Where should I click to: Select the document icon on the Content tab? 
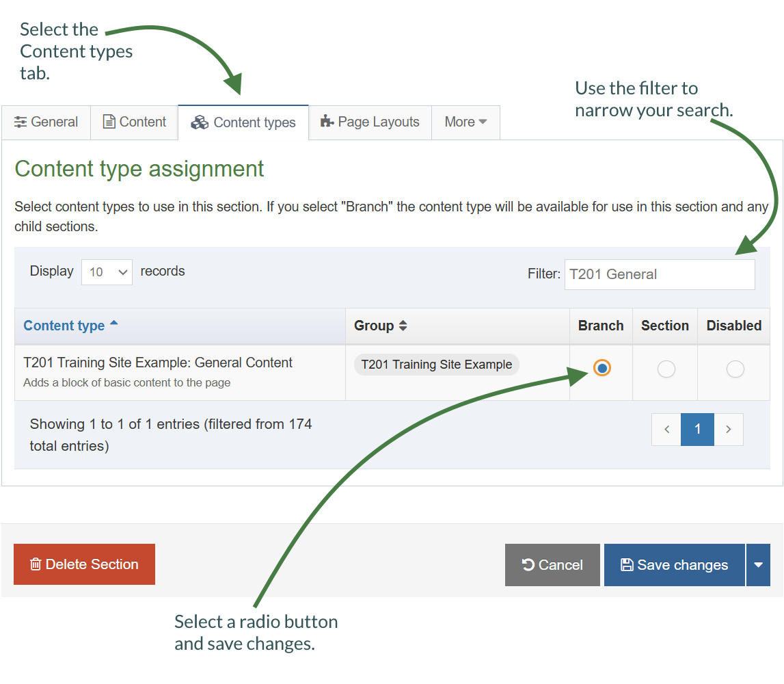pyautogui.click(x=109, y=122)
